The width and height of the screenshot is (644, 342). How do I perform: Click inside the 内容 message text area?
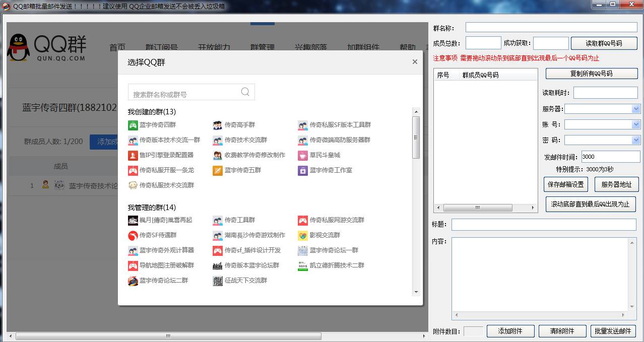[x=540, y=275]
